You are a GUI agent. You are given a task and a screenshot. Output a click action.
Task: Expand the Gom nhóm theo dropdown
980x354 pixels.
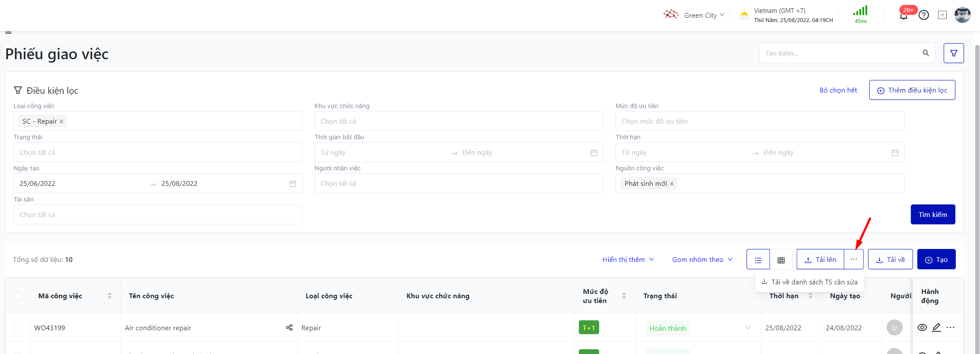pyautogui.click(x=702, y=259)
